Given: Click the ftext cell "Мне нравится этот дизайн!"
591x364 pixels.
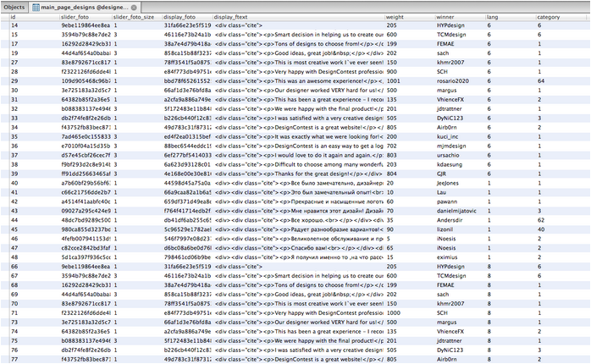Looking at the screenshot, I should [x=299, y=211].
